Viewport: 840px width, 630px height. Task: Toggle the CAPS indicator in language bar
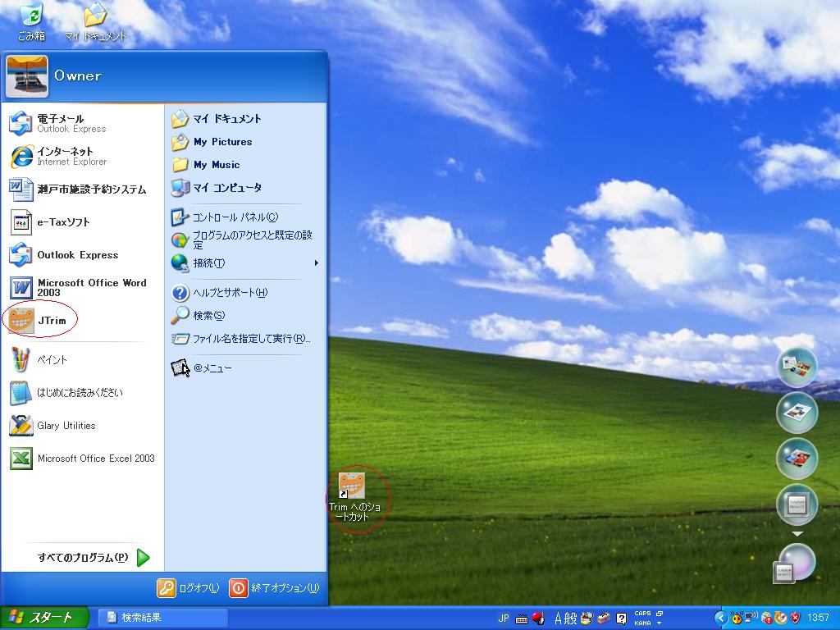tap(642, 614)
